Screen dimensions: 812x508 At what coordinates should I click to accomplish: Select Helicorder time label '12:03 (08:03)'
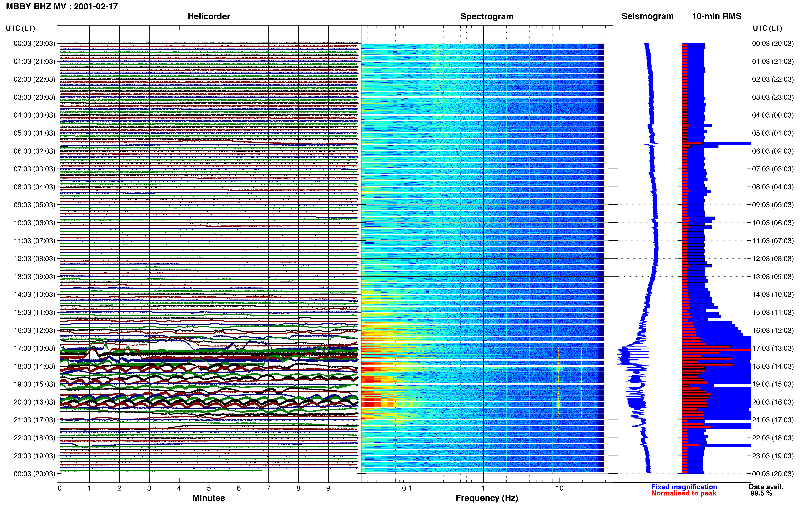point(34,259)
